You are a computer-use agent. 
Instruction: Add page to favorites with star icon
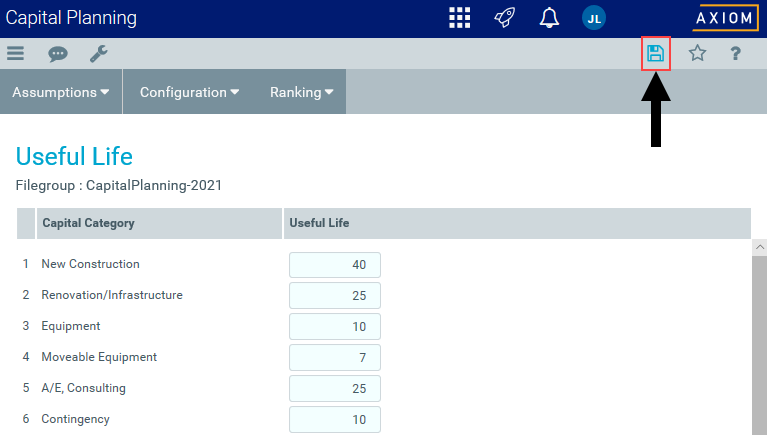pyautogui.click(x=697, y=54)
